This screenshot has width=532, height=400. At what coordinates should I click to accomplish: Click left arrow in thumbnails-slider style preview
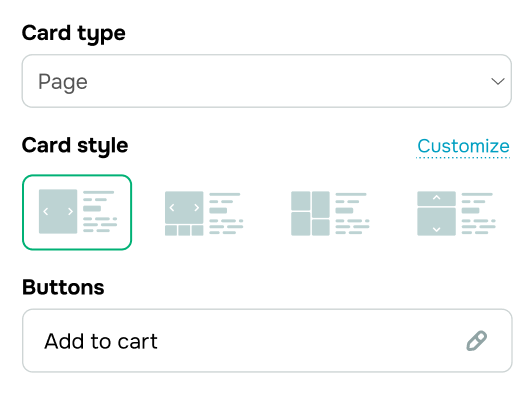(x=172, y=208)
